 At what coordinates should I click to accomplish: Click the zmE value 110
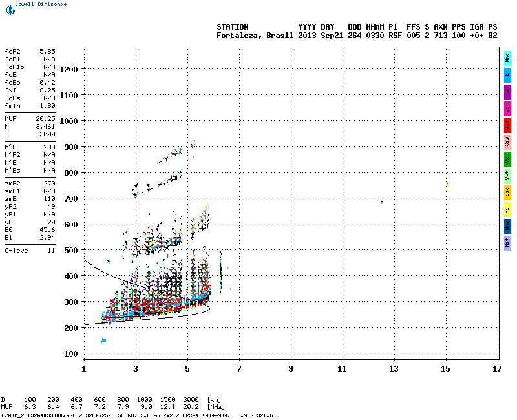tap(50, 199)
